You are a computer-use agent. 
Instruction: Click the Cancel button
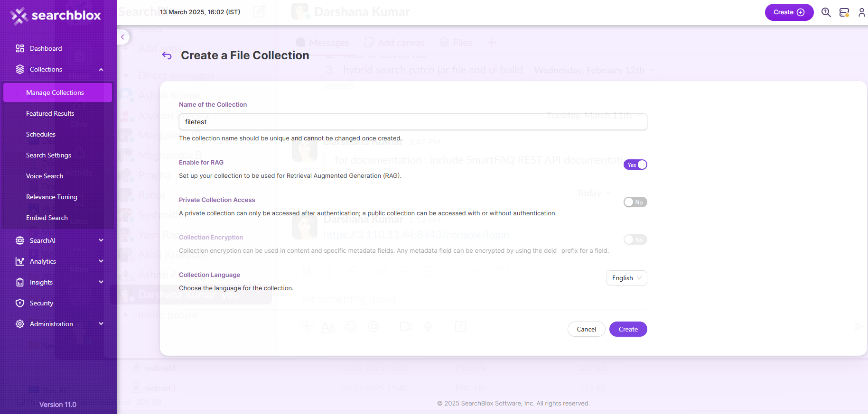click(586, 329)
